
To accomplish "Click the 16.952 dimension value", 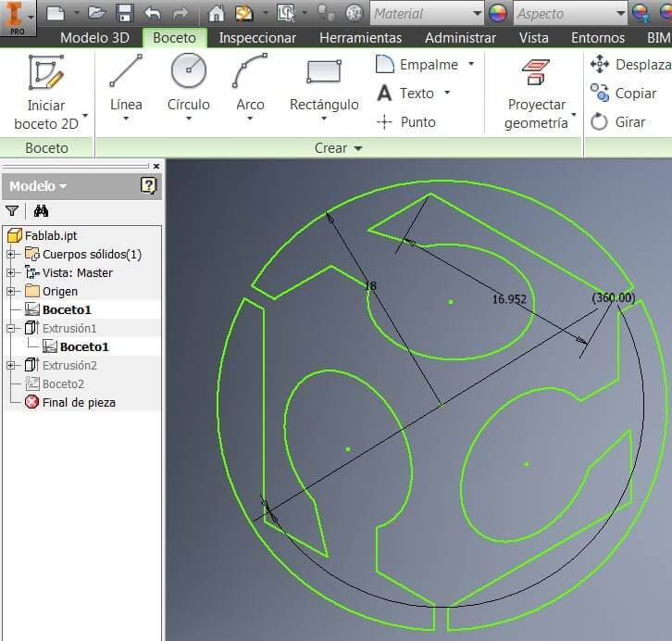I will (509, 299).
